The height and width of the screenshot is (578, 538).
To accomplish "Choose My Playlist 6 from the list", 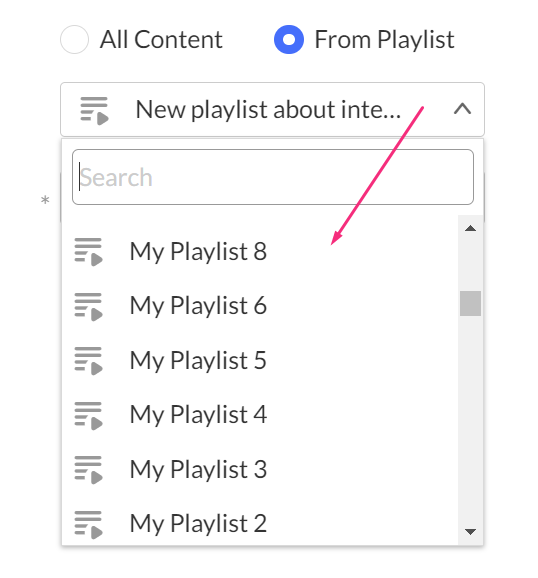I will [x=260, y=306].
